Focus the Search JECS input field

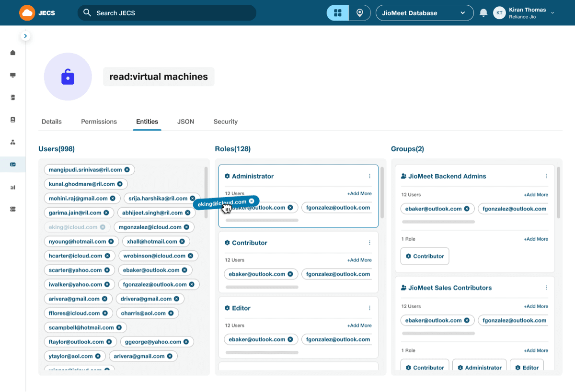coord(167,13)
